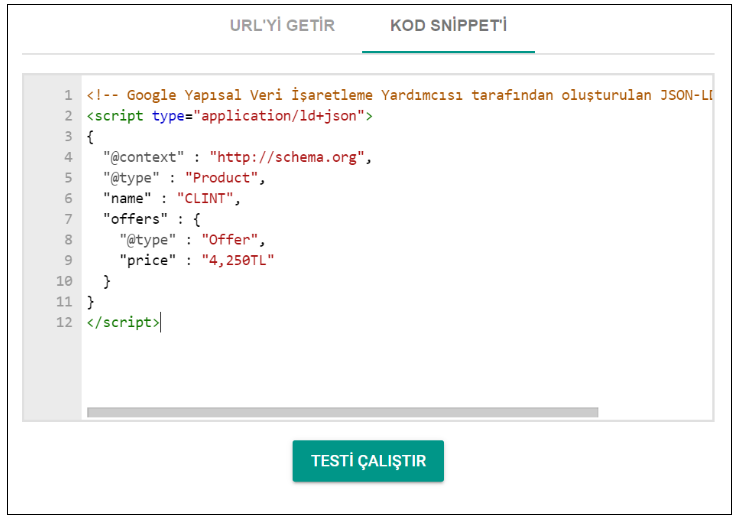Viewport: 740px width, 521px height.
Task: Click the "http://schema.org" value
Action: (287, 157)
